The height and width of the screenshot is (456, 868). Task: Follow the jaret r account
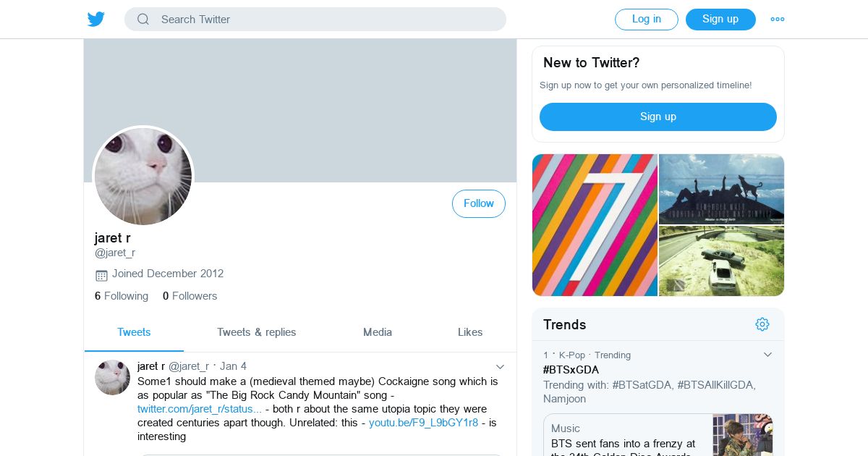pos(478,204)
